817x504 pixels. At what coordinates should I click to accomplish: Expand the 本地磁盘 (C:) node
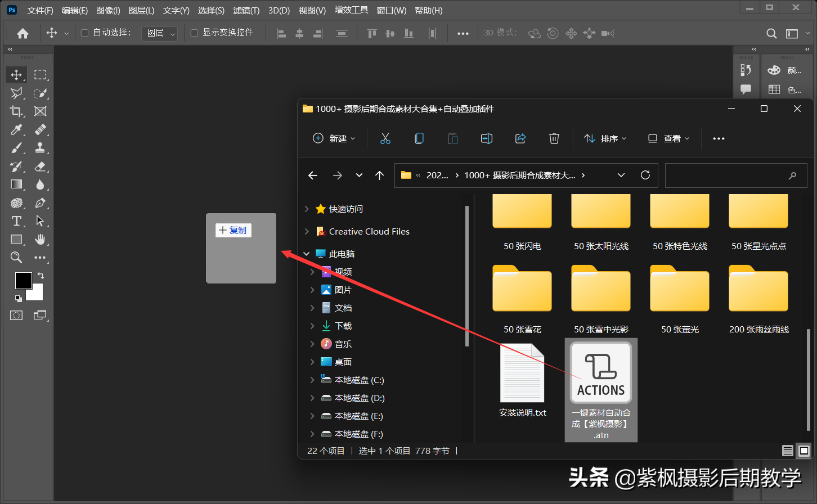(312, 380)
